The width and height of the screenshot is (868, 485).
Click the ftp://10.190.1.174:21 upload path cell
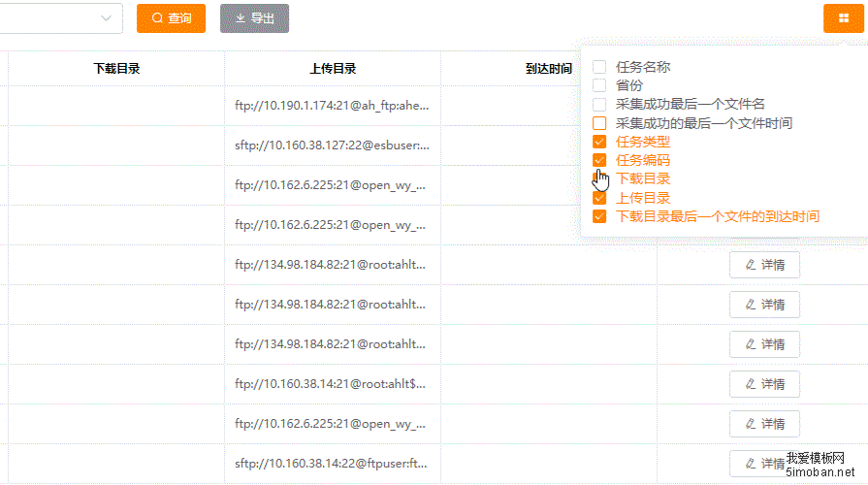tap(332, 105)
